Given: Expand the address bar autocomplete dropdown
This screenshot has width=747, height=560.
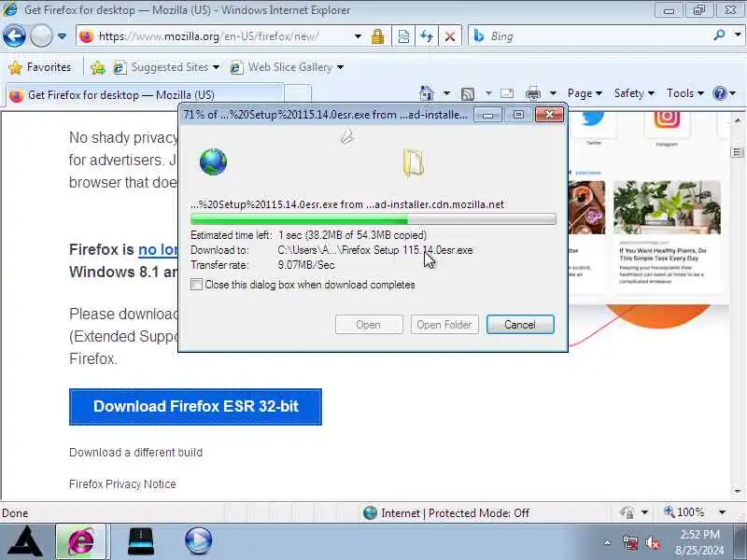Looking at the screenshot, I should click(358, 36).
